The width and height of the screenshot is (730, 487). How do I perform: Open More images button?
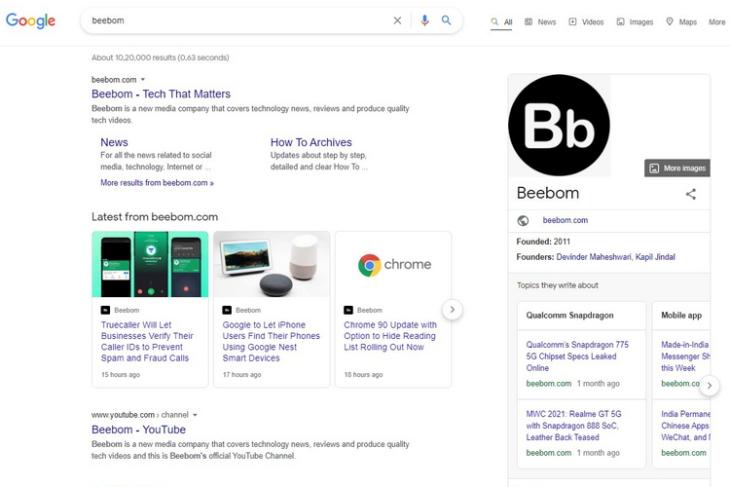coord(677,168)
